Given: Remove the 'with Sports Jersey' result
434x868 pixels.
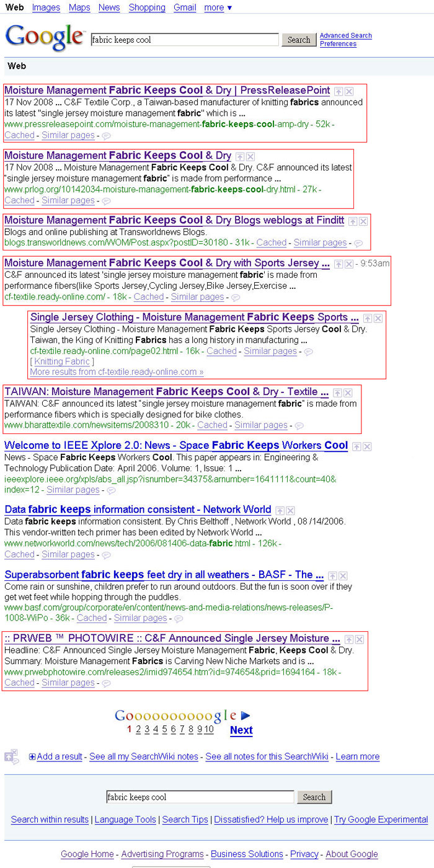Looking at the screenshot, I should pos(349,264).
